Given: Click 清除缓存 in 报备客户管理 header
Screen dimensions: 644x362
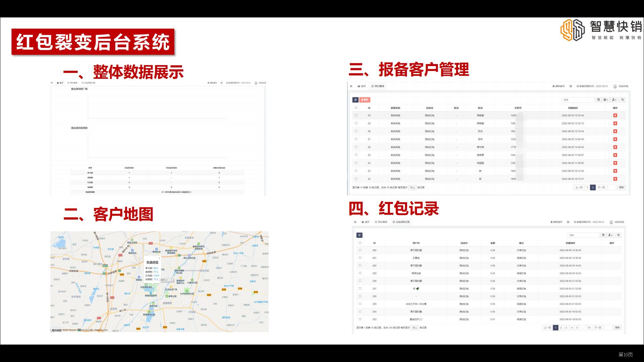Looking at the screenshot, I should coord(559,86).
